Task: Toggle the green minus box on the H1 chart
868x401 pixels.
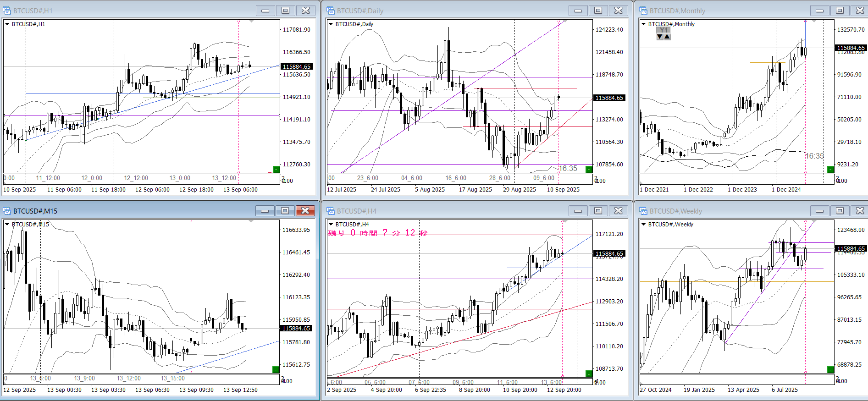Action: pyautogui.click(x=276, y=169)
